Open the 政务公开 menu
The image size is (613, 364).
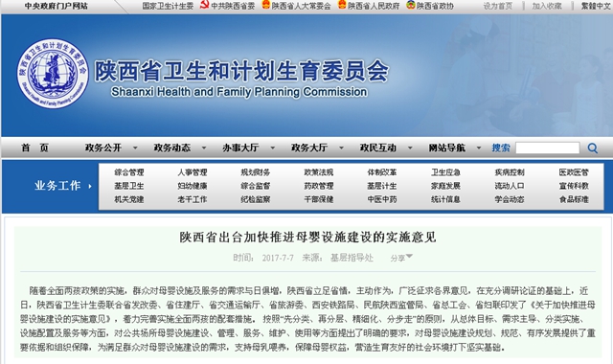pyautogui.click(x=103, y=148)
